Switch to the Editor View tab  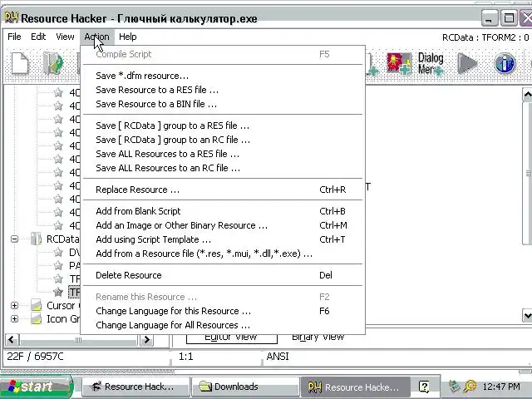pos(231,338)
